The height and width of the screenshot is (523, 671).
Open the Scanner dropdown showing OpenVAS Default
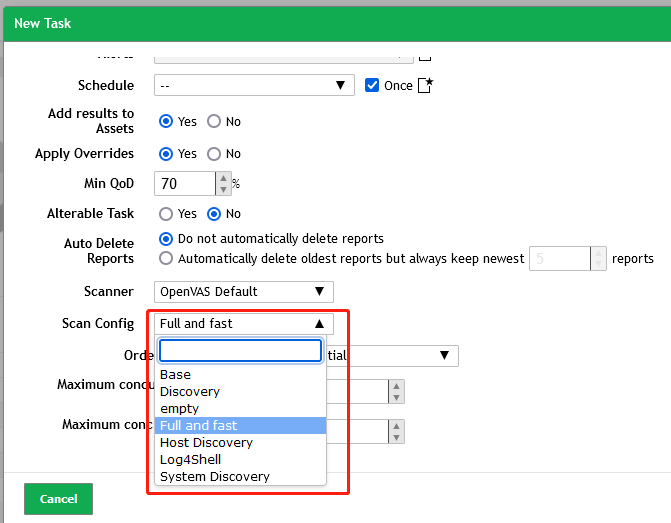pyautogui.click(x=244, y=292)
